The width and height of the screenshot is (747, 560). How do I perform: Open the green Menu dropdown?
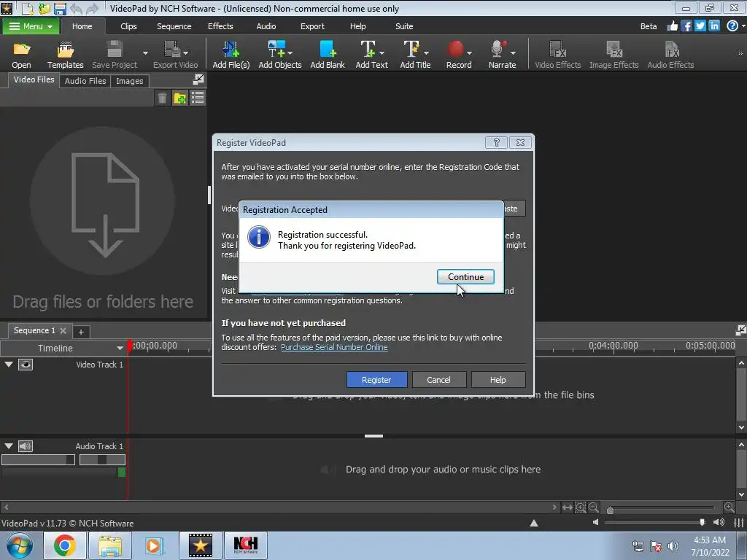[31, 26]
